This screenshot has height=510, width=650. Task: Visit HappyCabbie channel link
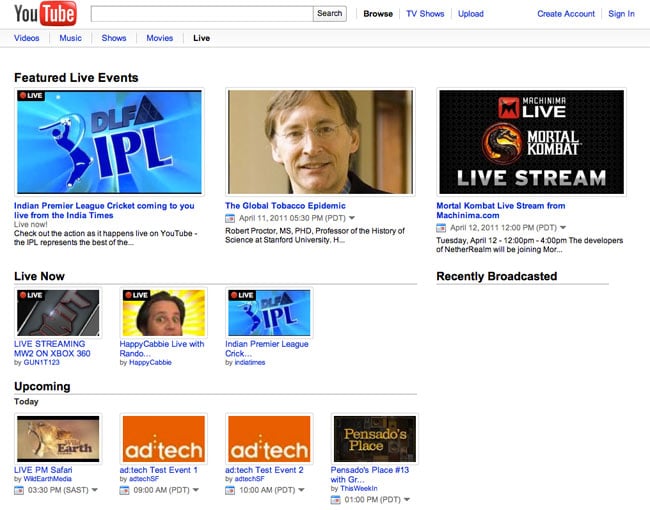tap(150, 362)
